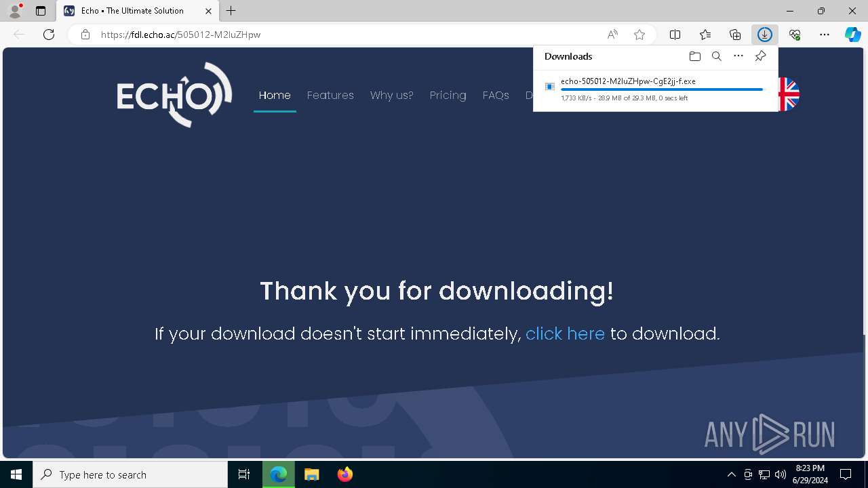
Task: Refresh the current page
Action: click(x=49, y=35)
